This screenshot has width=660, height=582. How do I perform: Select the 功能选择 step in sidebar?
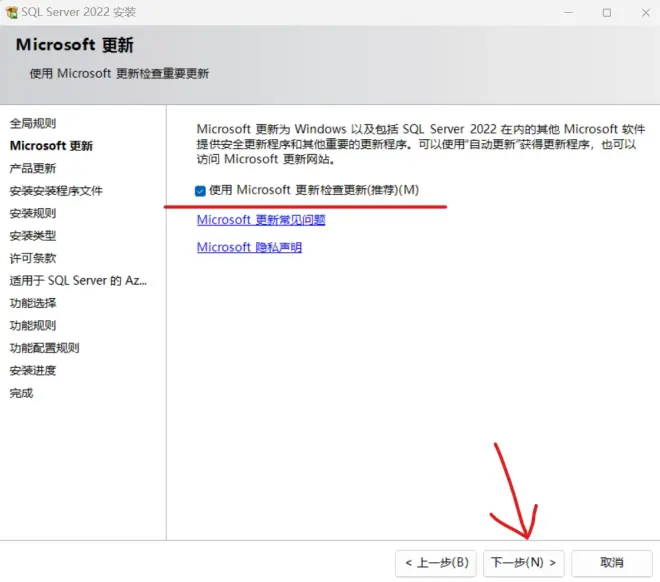pos(33,303)
